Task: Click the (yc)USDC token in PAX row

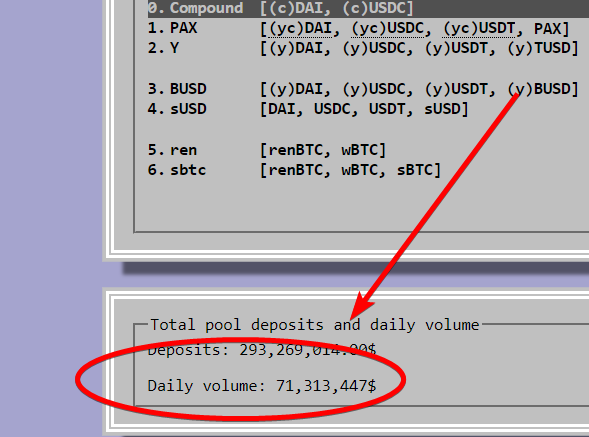Action: (x=387, y=29)
